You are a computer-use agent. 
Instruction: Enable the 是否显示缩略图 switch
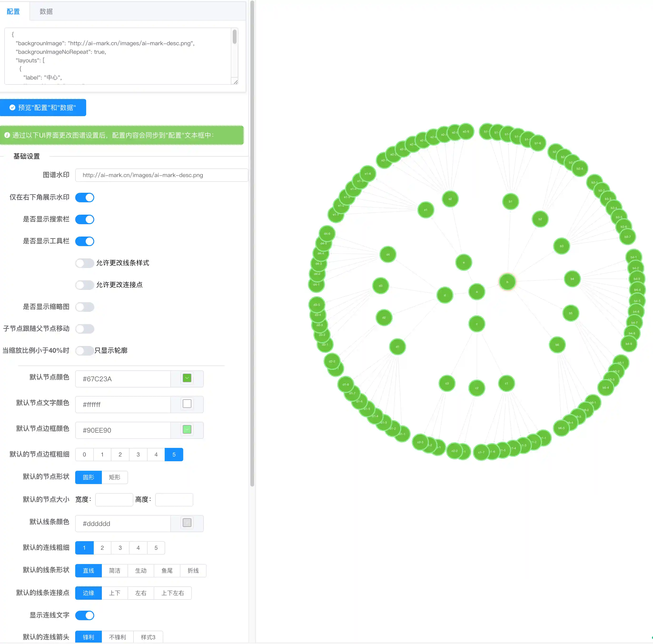pos(84,307)
